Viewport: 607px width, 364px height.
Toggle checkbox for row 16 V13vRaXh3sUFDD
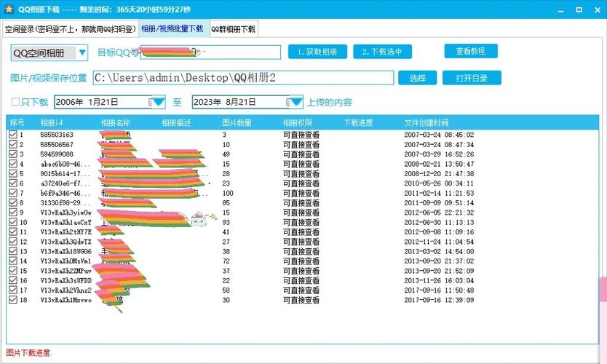coord(13,280)
